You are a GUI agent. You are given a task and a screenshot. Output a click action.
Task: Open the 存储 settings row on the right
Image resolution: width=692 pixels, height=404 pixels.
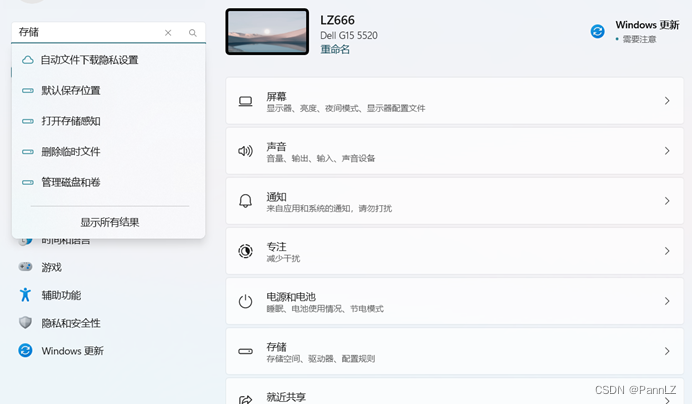(455, 351)
